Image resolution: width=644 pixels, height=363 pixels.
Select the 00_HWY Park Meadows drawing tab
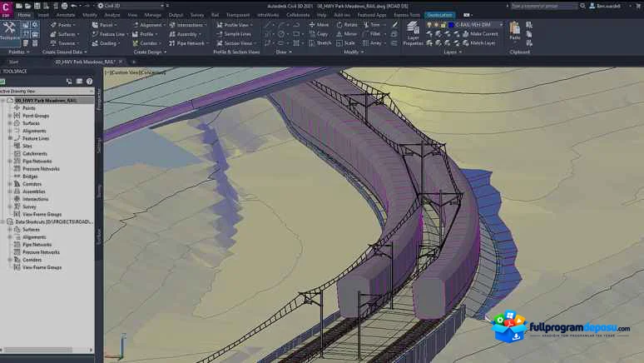point(85,62)
